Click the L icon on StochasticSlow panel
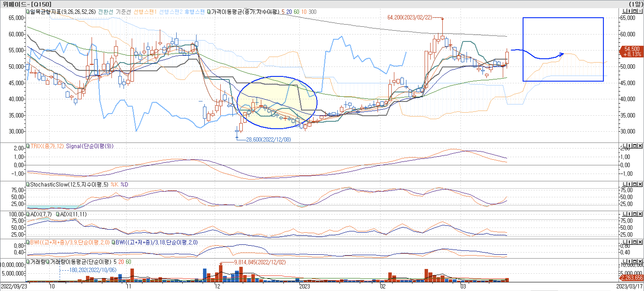The width and height of the screenshot is (644, 291). click(625, 184)
